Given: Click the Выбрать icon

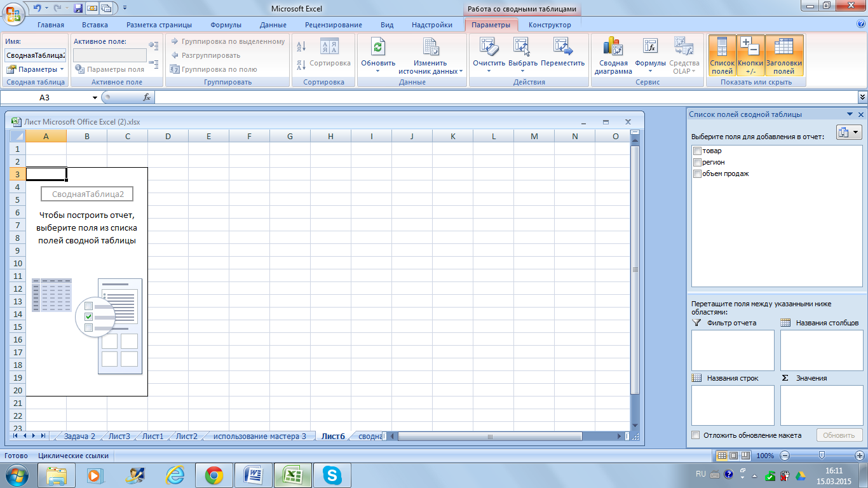Looking at the screenshot, I should tap(522, 46).
